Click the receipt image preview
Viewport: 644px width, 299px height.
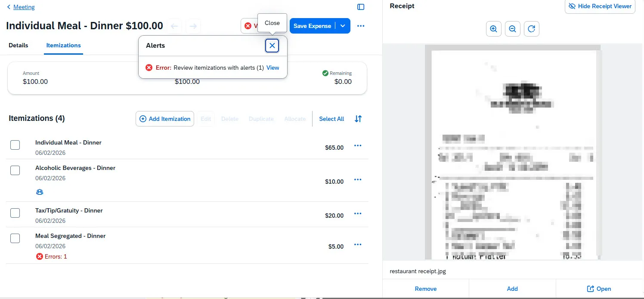(513, 152)
